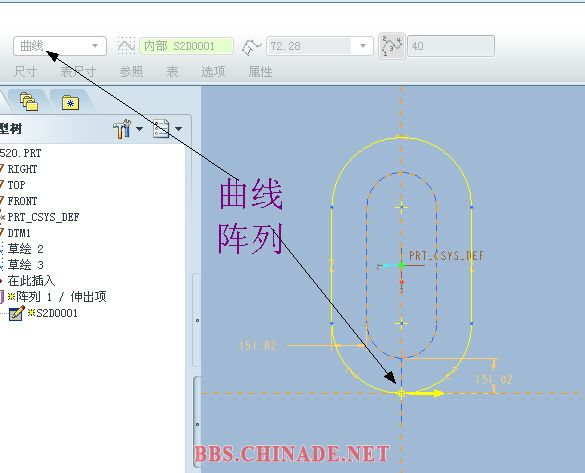Click the S2D0001 sketch icon in tree
Image resolution: width=585 pixels, height=473 pixels.
pyautogui.click(x=16, y=313)
